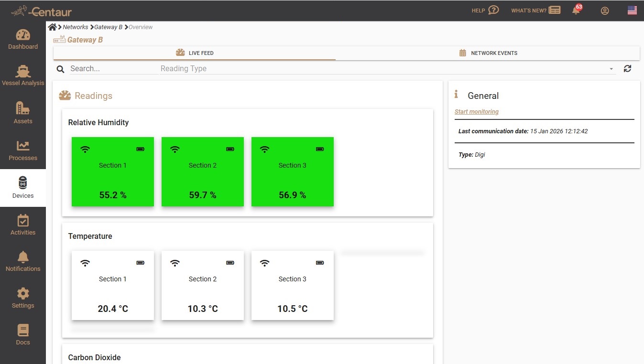Open the Reading Type dropdown

point(382,69)
